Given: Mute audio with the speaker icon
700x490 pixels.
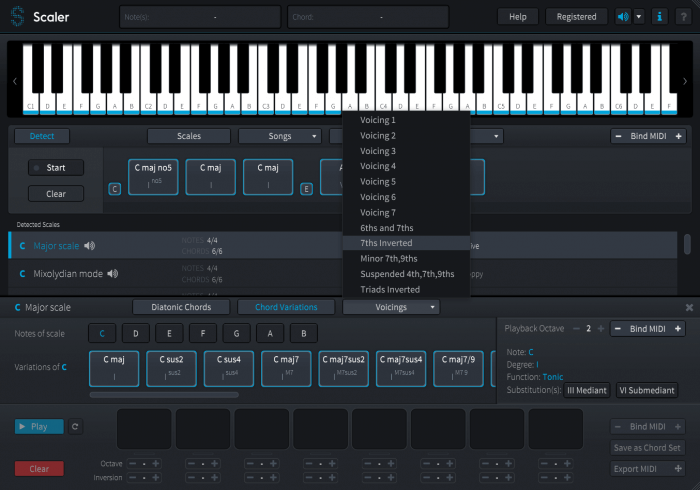Looking at the screenshot, I should tap(623, 17).
